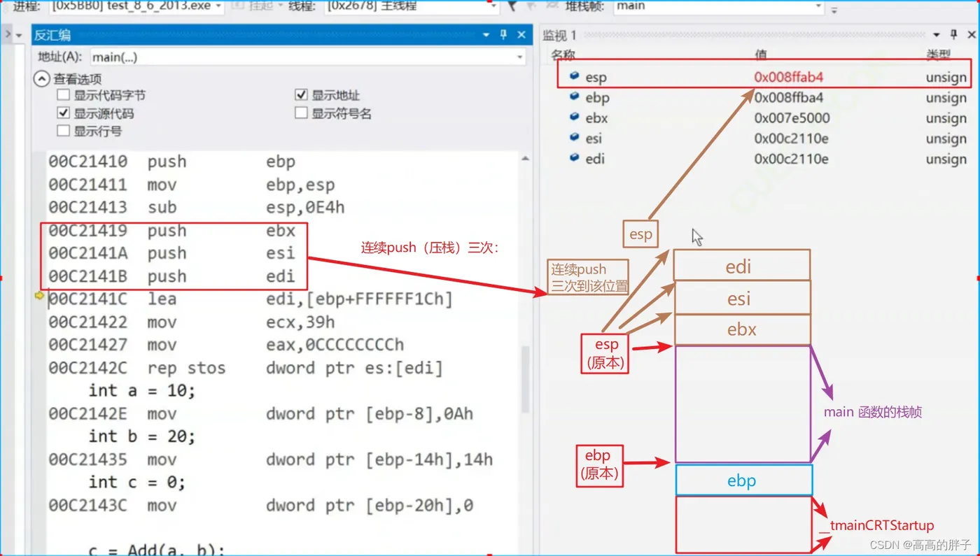
Task: Open the address dropdown arrow for main(...)
Action: click(519, 57)
